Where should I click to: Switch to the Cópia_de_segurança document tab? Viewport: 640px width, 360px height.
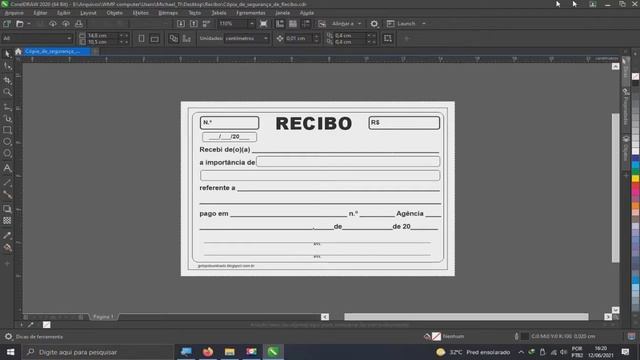pos(57,51)
